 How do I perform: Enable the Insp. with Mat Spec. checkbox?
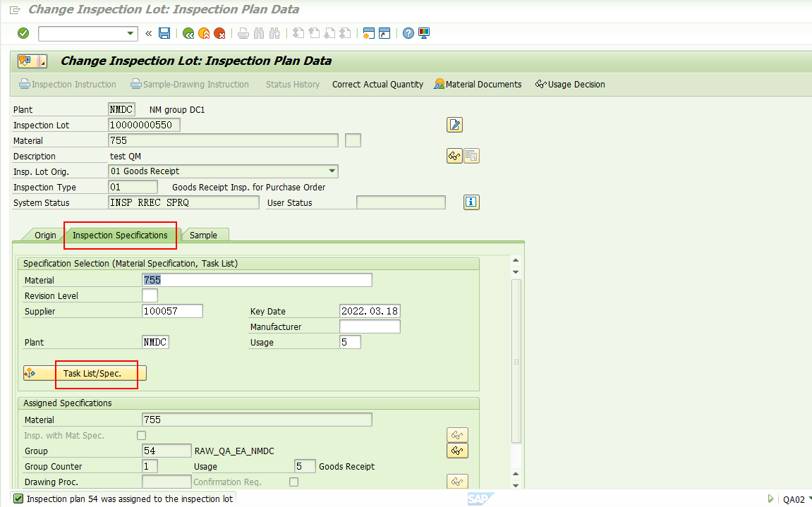[x=140, y=436]
